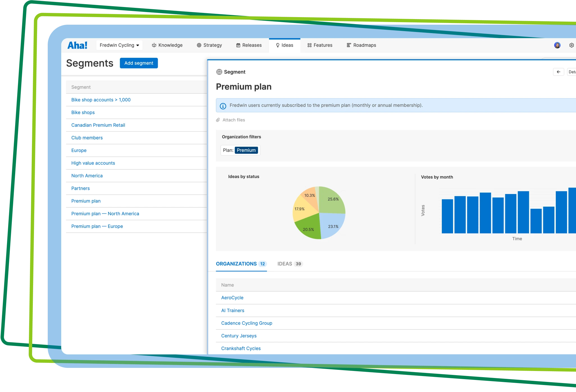Viewport: 576px width, 392px height.
Task: Select the Ideas lightbulb icon
Action: (x=278, y=45)
